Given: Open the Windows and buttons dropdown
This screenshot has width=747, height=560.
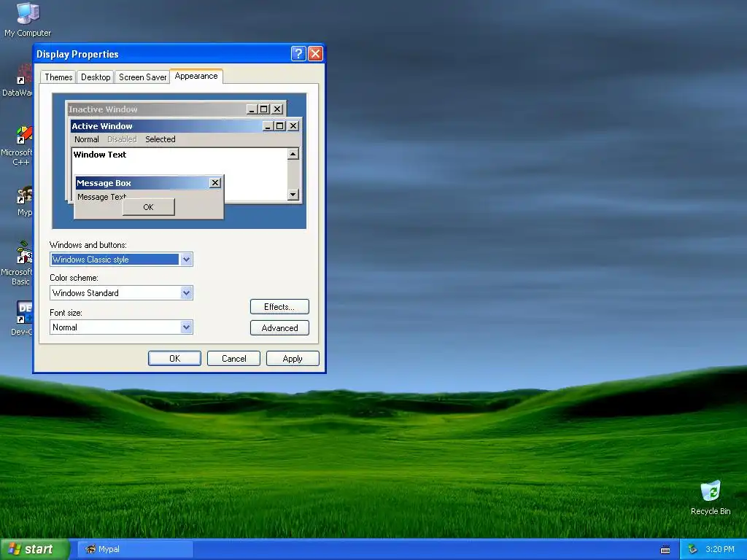Looking at the screenshot, I should 186,260.
